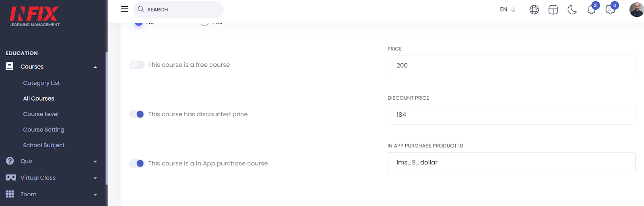Go to Course Setting page

(x=43, y=130)
